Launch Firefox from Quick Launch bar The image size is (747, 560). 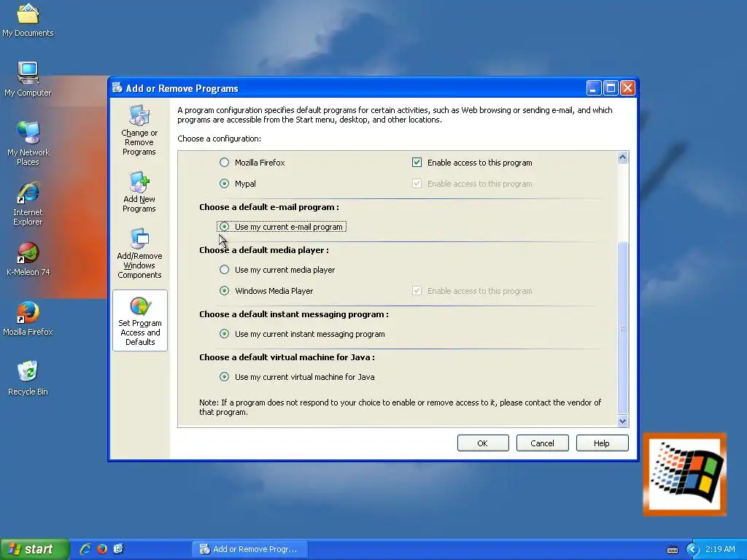point(102,549)
